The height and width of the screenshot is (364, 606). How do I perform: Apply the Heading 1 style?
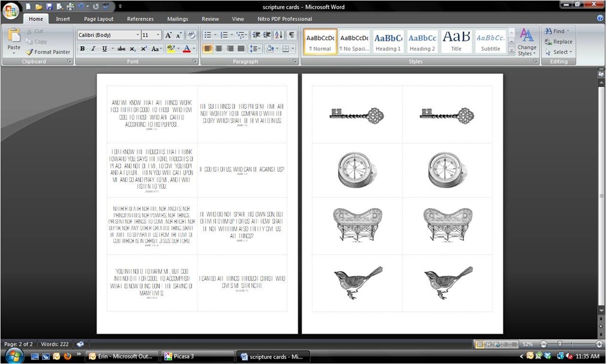pyautogui.click(x=388, y=42)
